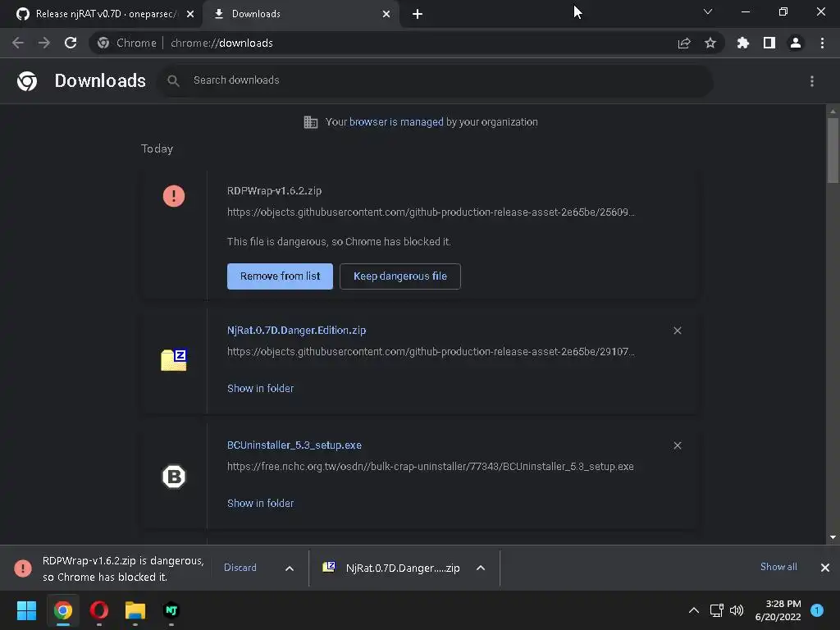Click the scrollbar down arrow

(x=833, y=537)
